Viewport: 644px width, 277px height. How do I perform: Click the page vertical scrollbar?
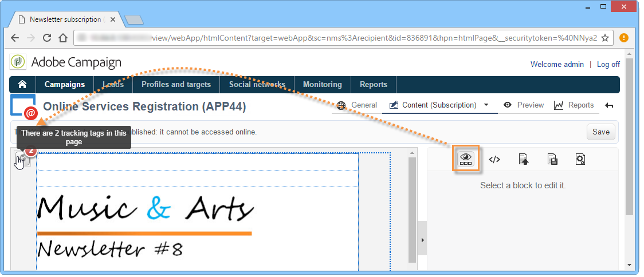(x=629, y=136)
